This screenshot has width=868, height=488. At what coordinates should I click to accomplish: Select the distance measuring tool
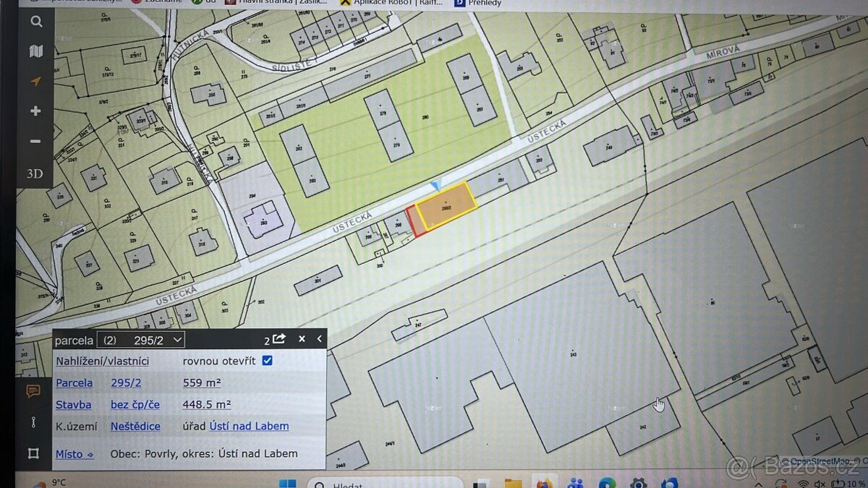[x=33, y=422]
